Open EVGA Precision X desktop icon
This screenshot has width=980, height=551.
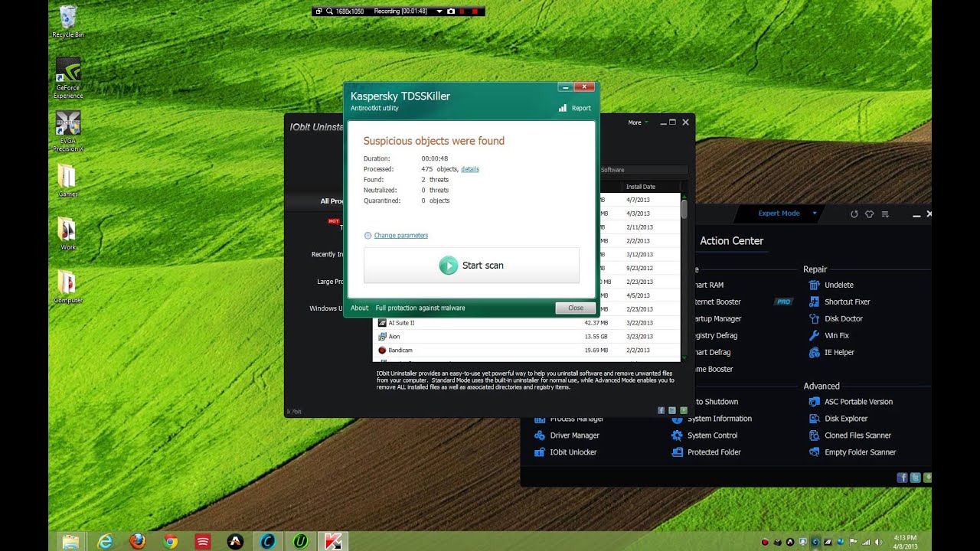[68, 131]
